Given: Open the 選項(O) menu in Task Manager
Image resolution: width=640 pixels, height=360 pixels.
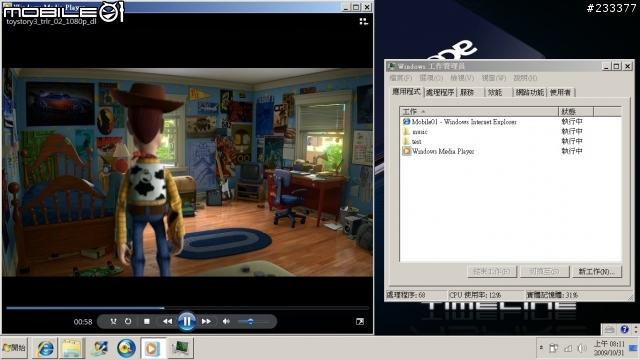Looking at the screenshot, I should tap(431, 78).
